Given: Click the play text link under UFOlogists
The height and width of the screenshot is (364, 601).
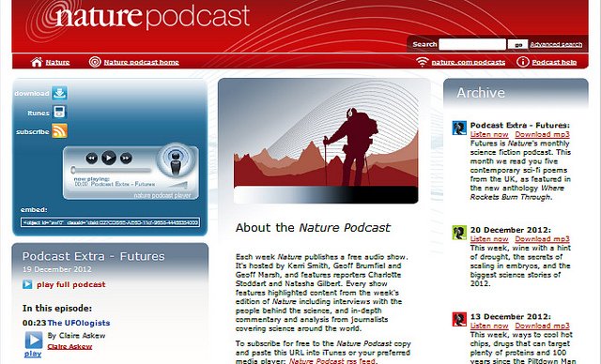Looking at the screenshot, I should coord(33,354).
